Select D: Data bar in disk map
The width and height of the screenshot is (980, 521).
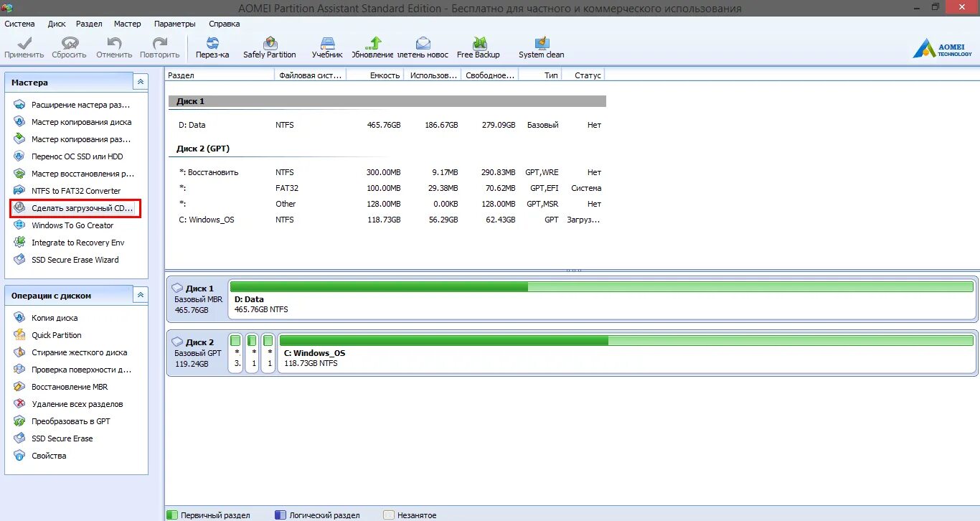click(602, 298)
